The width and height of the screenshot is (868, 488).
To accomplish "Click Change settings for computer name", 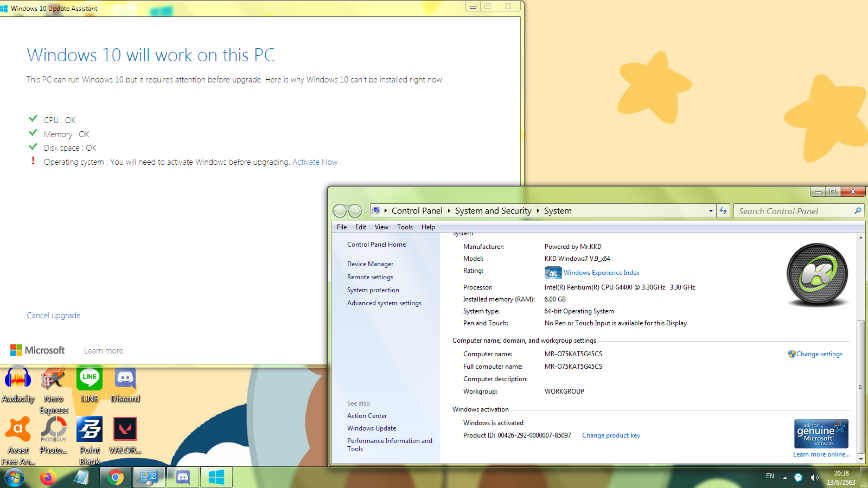I will [x=819, y=354].
